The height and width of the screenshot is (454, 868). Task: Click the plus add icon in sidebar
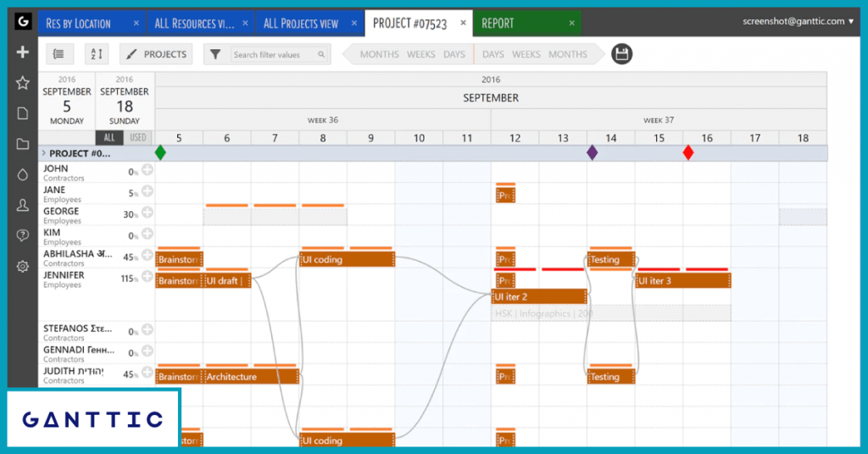[23, 52]
